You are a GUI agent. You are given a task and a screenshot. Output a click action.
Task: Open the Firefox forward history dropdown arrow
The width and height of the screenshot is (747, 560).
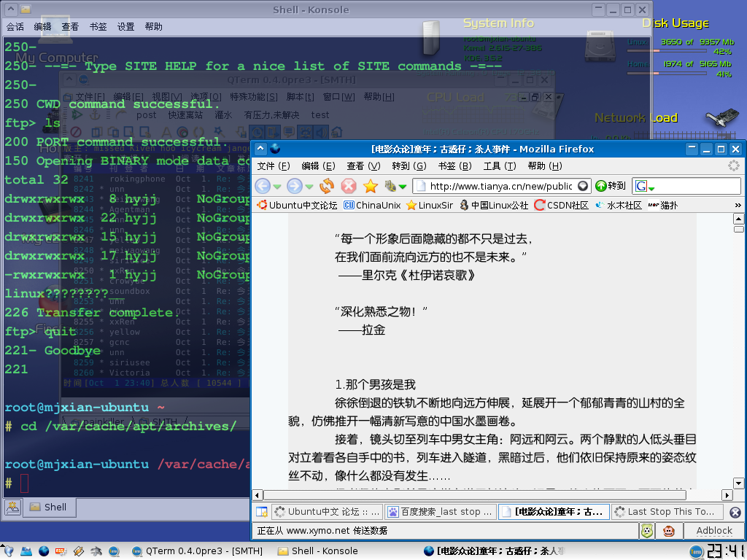click(x=309, y=187)
